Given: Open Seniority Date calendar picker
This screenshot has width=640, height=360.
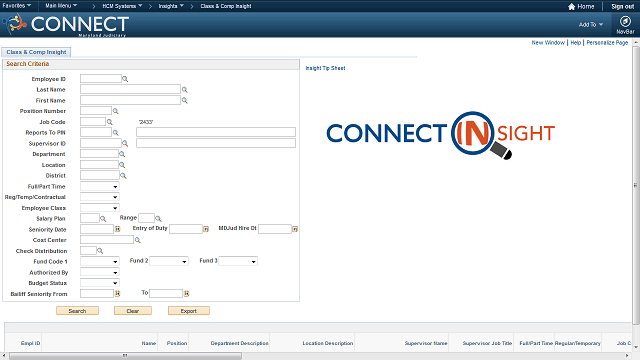Looking at the screenshot, I should (118, 229).
